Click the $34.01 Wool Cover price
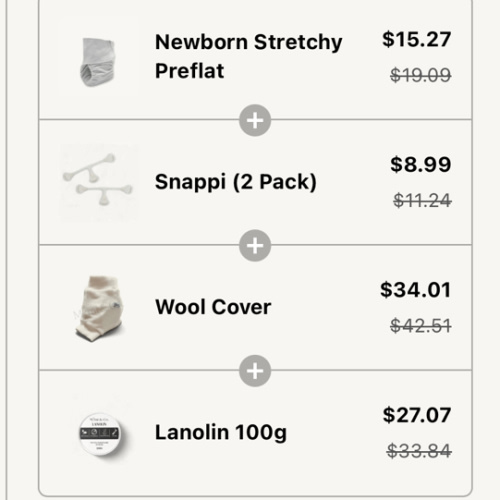Viewport: 500px width, 500px height. pyautogui.click(x=416, y=290)
